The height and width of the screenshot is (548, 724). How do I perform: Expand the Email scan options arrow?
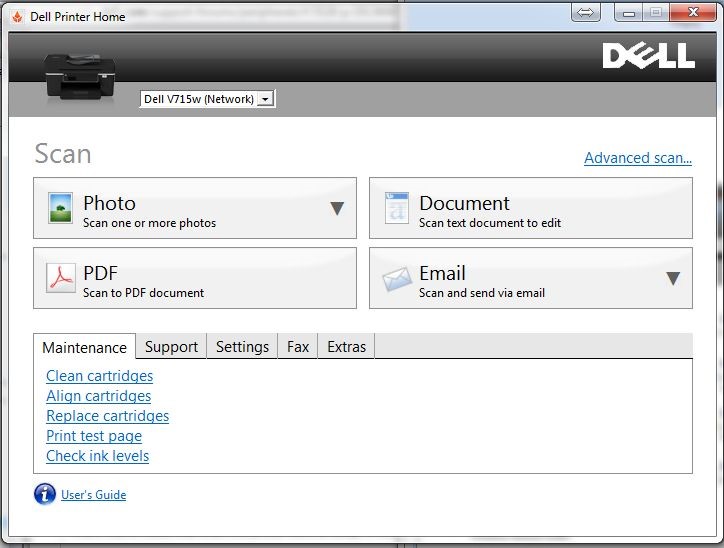click(x=673, y=278)
